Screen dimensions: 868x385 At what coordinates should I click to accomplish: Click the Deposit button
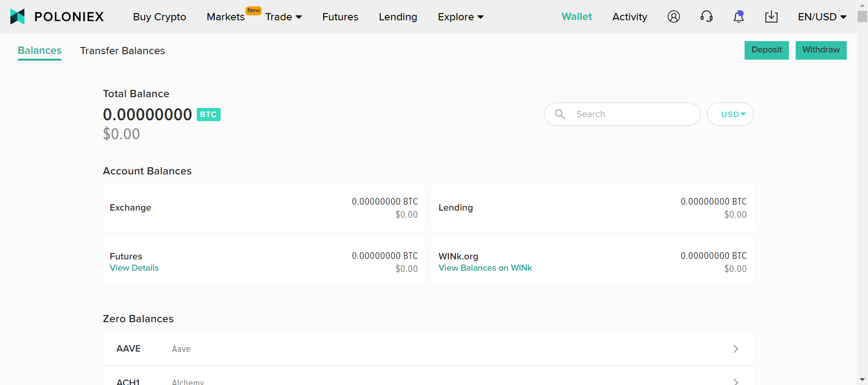pyautogui.click(x=766, y=50)
